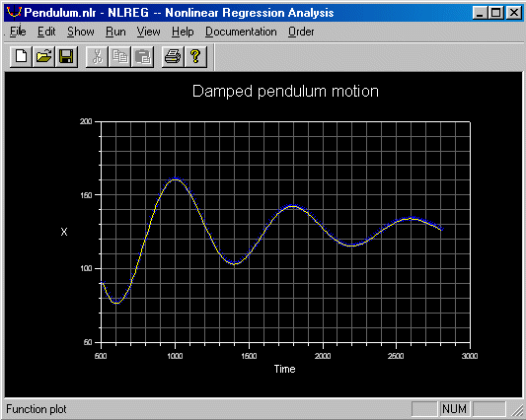Print the plot with printer icon

(x=173, y=56)
